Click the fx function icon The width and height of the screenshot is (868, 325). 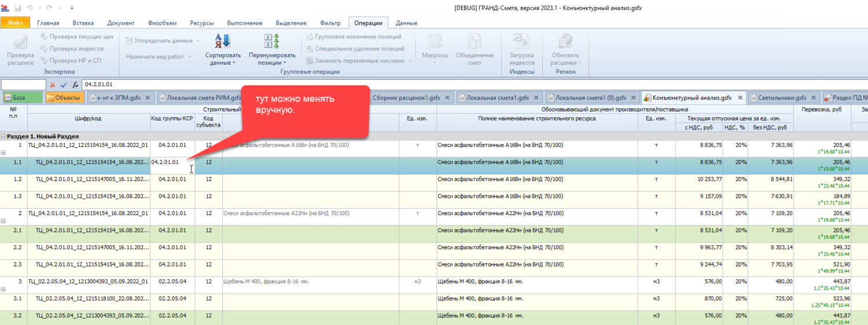tap(75, 85)
